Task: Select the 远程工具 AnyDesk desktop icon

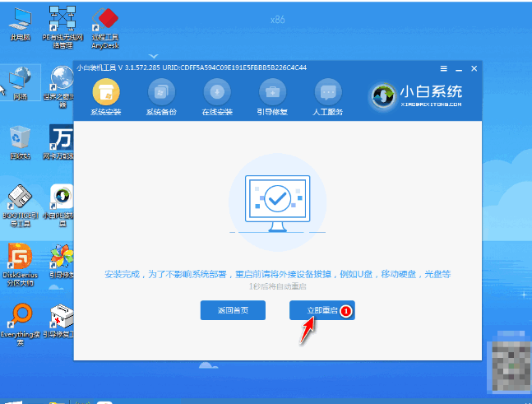Action: click(x=105, y=28)
